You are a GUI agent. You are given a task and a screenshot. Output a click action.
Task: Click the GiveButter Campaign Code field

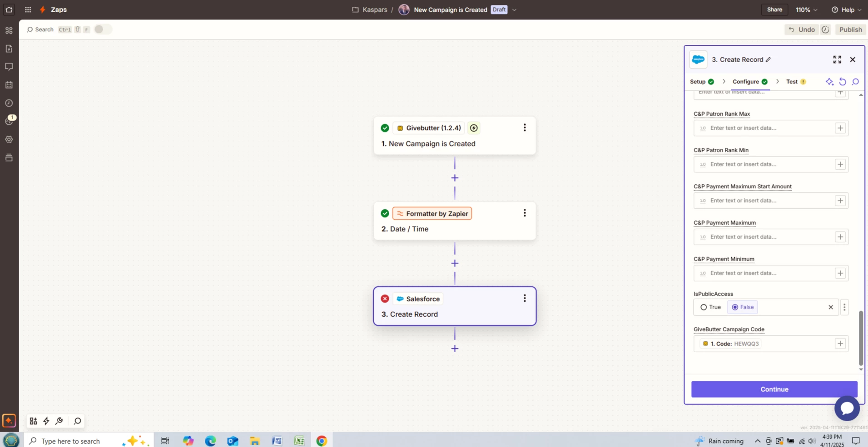point(771,344)
